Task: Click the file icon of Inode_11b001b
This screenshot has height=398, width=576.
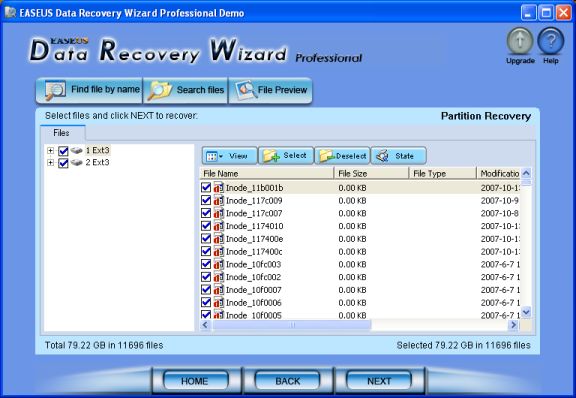Action: point(219,187)
